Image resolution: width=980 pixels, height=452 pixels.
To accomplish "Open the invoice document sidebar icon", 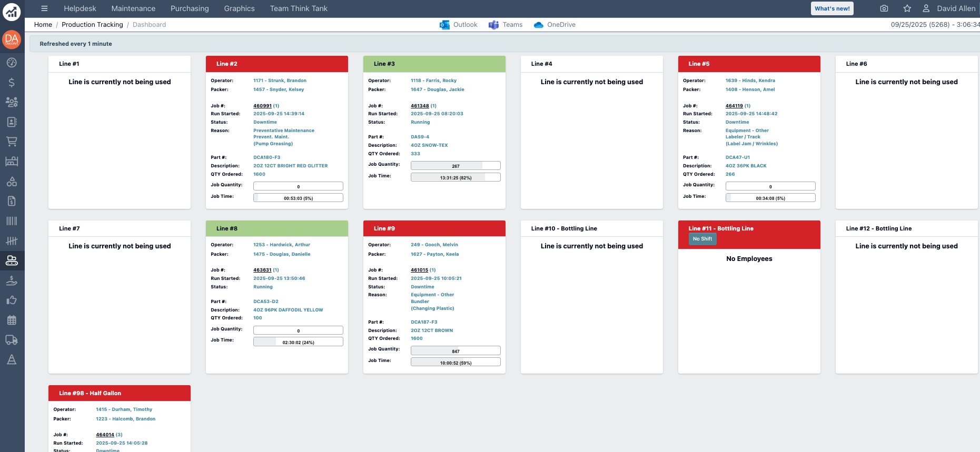I will (12, 201).
